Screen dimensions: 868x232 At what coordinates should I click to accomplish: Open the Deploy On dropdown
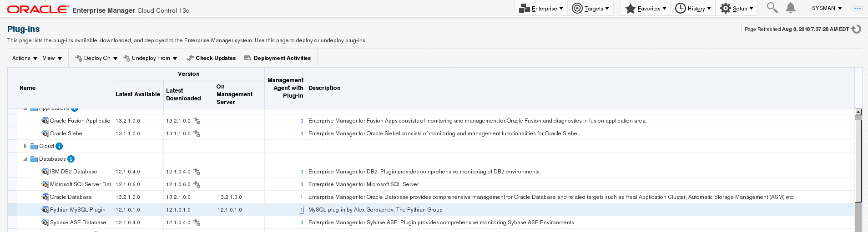click(96, 58)
